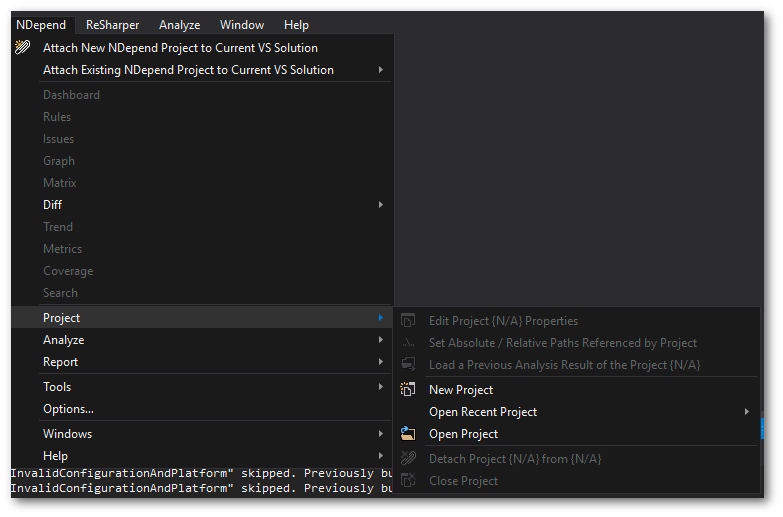Expand the Help submenu arrow in dropdown
783x517 pixels.
(x=381, y=456)
